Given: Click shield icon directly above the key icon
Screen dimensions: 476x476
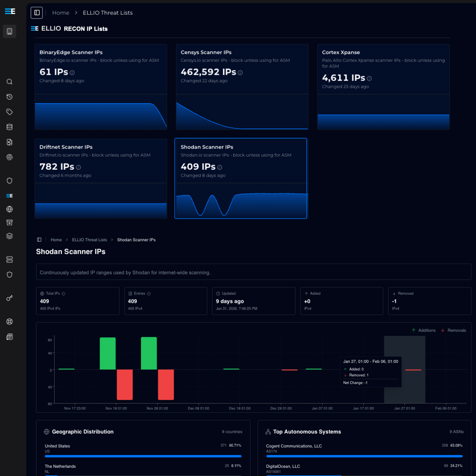Looking at the screenshot, I should pyautogui.click(x=10, y=275).
